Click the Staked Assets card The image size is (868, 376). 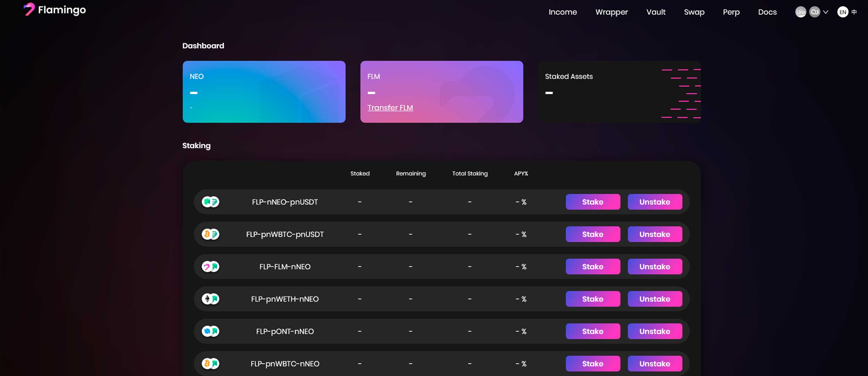[619, 92]
